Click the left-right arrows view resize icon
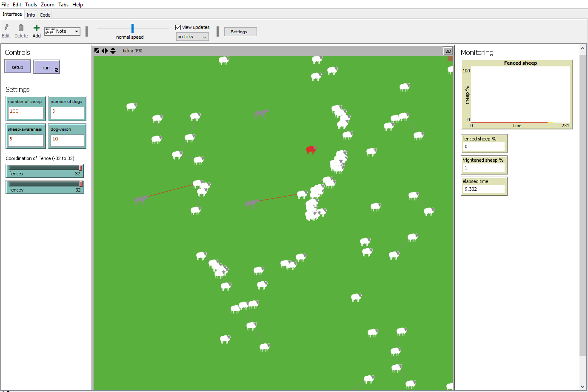Viewport: 588px width, 392px height. 105,51
